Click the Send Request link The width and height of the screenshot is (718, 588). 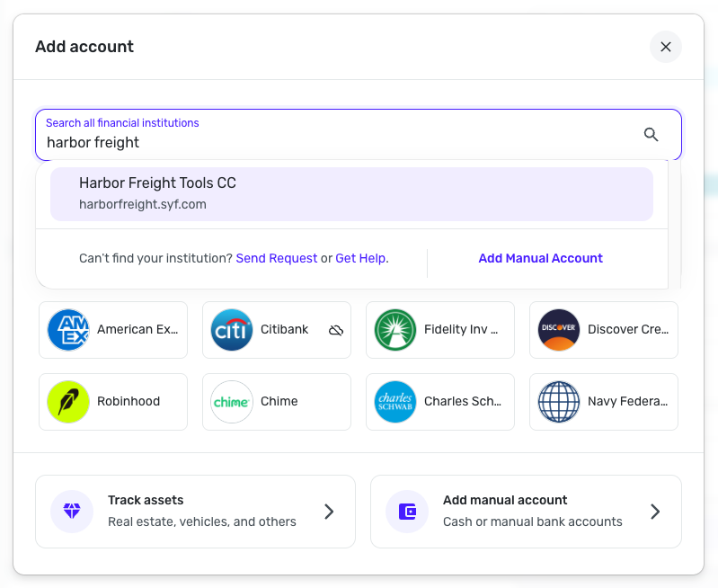coord(277,258)
